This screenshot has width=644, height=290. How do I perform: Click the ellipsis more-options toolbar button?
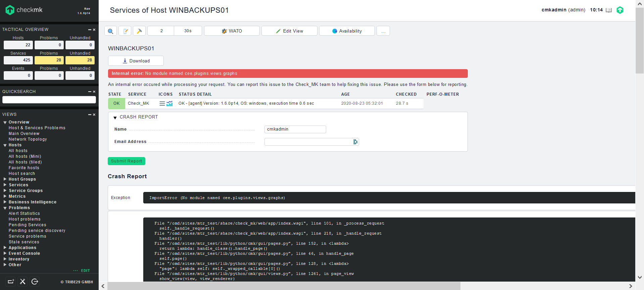tap(383, 31)
